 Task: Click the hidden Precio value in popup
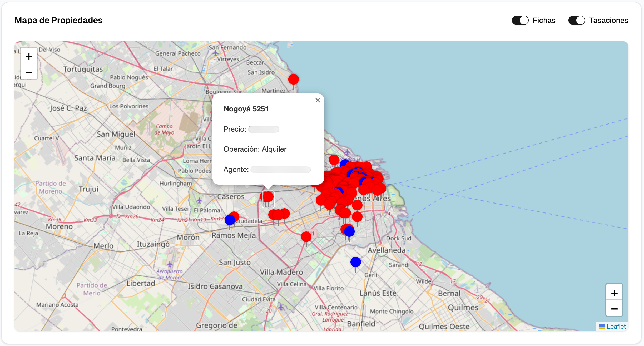[264, 129]
